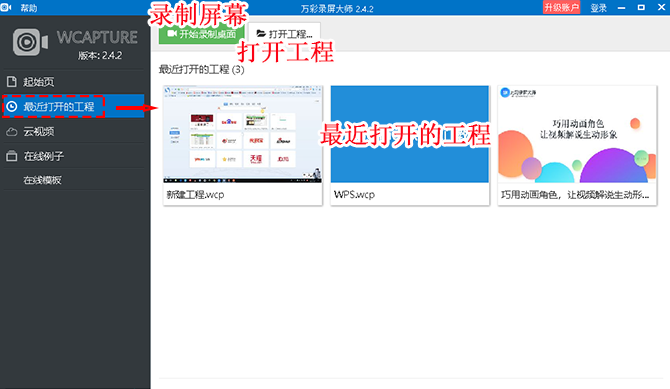
Task: Open the 新建工程.wcp project thumbnail
Action: click(243, 134)
